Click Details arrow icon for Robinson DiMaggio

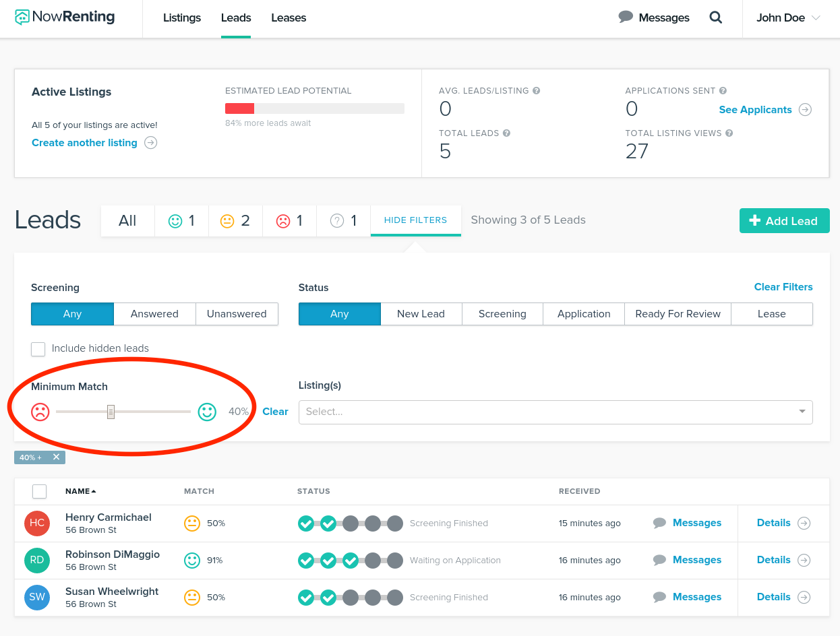(804, 560)
